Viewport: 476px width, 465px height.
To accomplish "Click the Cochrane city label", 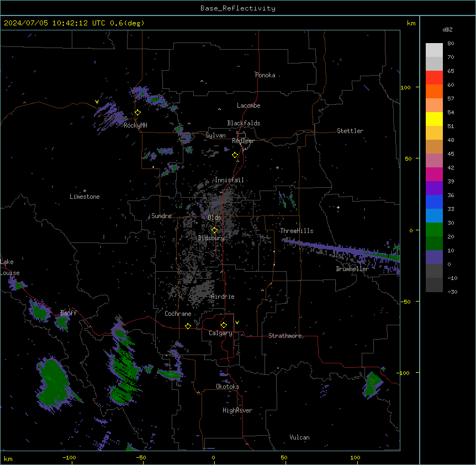I will click(178, 314).
